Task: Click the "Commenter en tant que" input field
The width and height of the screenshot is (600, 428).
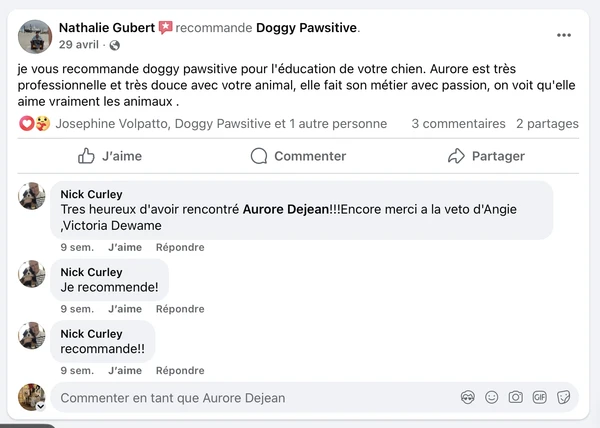Action: coord(250,397)
